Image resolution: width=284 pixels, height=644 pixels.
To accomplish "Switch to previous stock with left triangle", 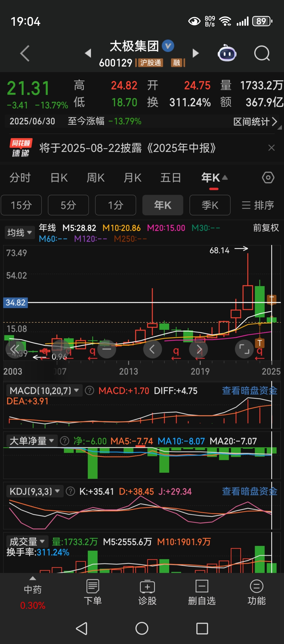I will point(88,53).
